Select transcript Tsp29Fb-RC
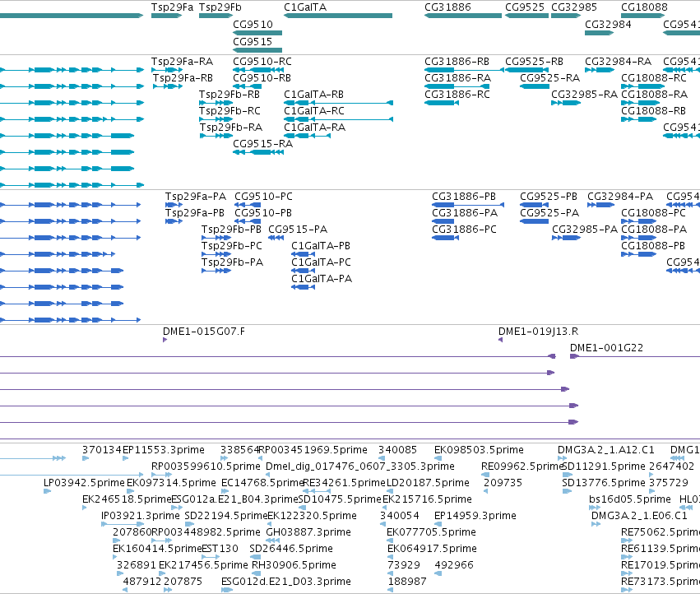Screen dimensions: 700x594 tap(229, 111)
